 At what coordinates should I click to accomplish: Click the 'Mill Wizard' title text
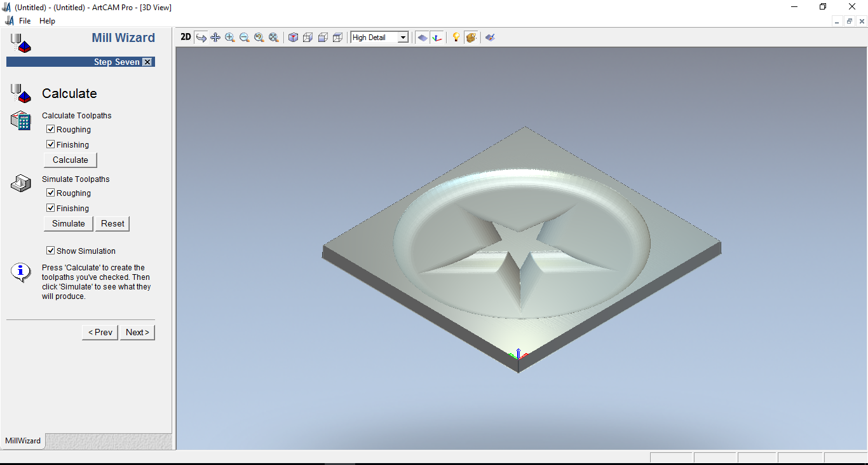tap(123, 38)
